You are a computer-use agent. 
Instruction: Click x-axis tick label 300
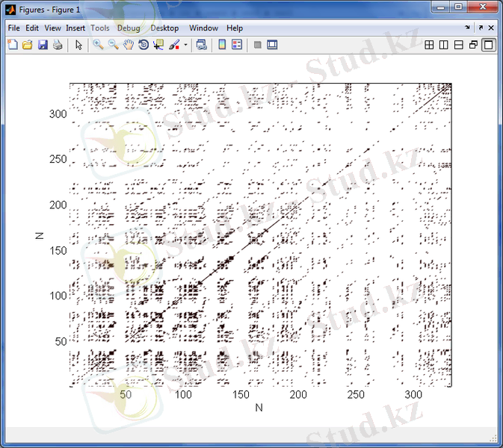click(413, 394)
